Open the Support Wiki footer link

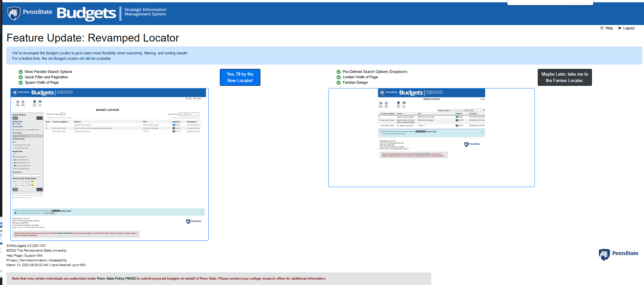click(33, 256)
